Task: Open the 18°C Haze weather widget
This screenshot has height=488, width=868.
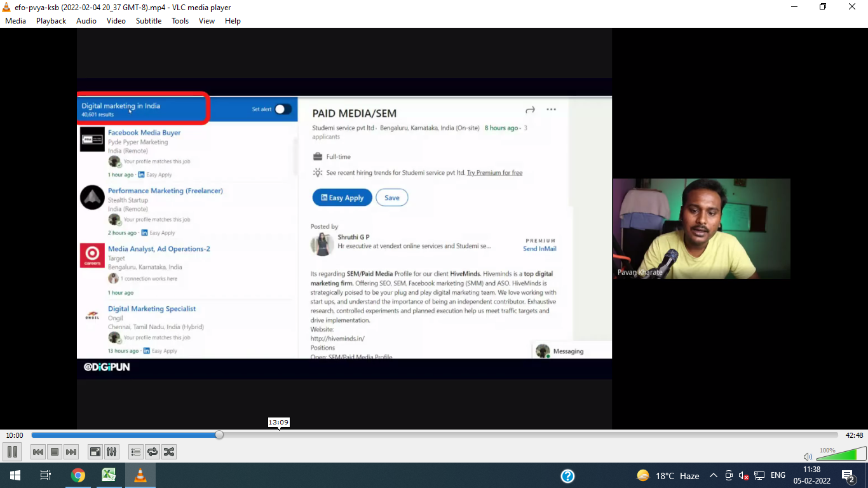Action: pyautogui.click(x=668, y=475)
